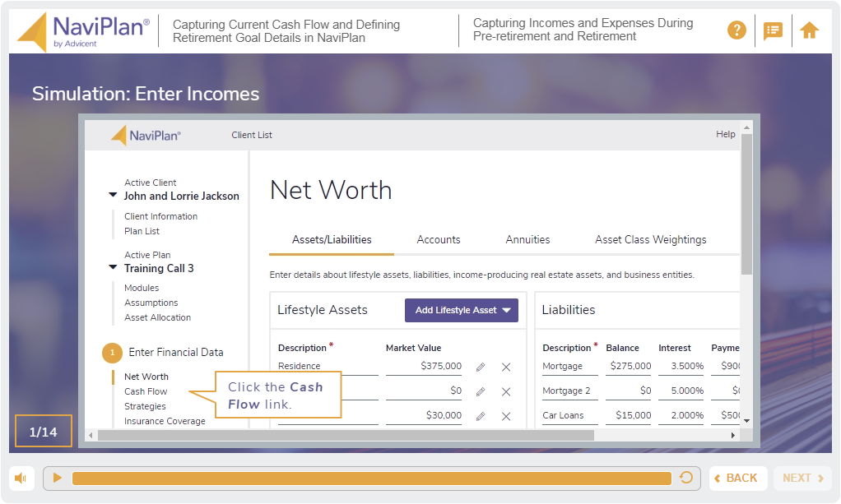This screenshot has width=841, height=504.
Task: Open Client Information in sidebar
Action: [x=161, y=216]
